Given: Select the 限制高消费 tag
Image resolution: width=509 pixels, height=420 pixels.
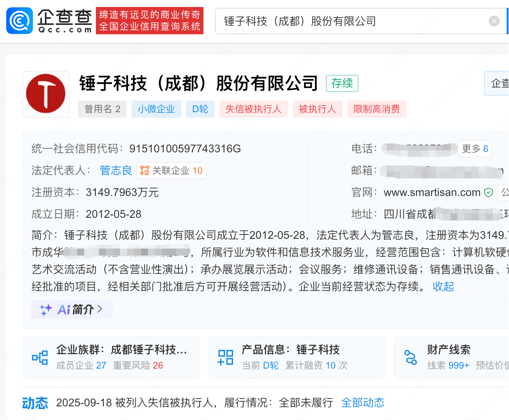Looking at the screenshot, I should 376,109.
